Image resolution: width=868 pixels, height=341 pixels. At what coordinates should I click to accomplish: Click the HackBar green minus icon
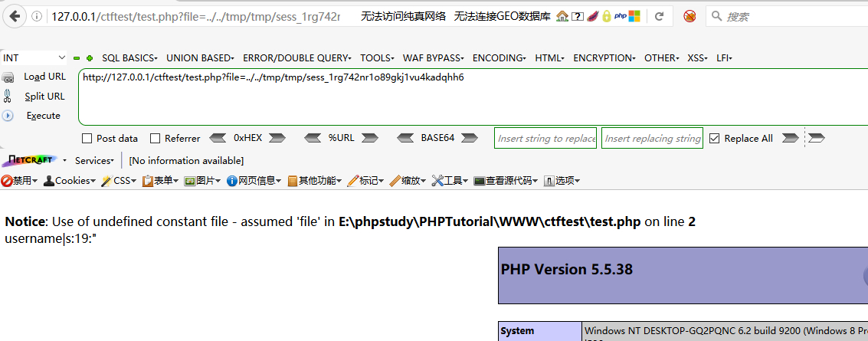[x=77, y=58]
